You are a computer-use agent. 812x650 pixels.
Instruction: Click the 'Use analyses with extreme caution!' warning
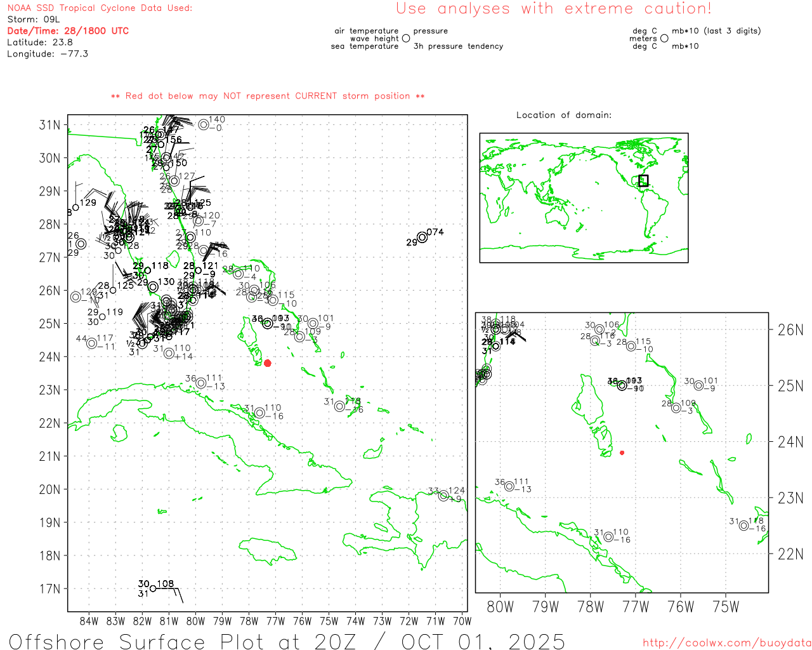coord(553,9)
